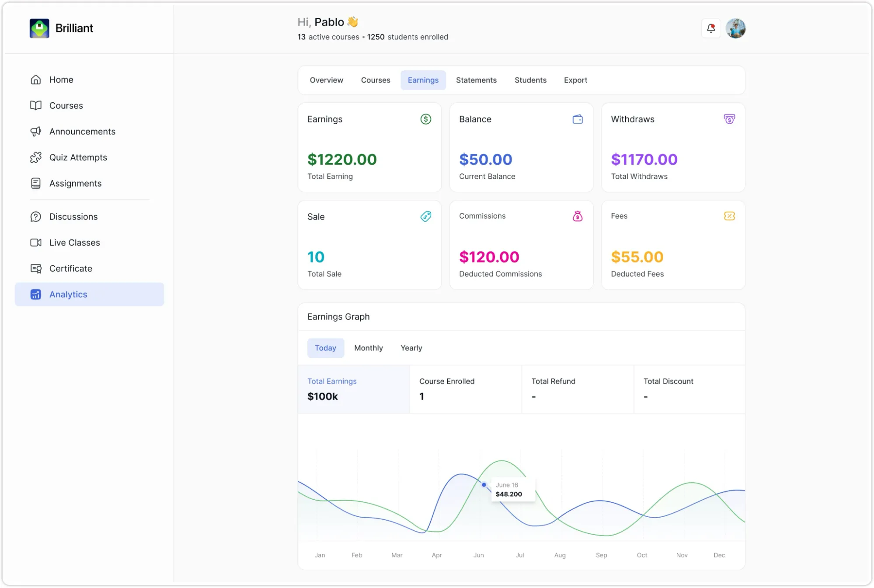Screen dimensions: 874x588
Task: Select the Total Refund metric
Action: pos(578,389)
